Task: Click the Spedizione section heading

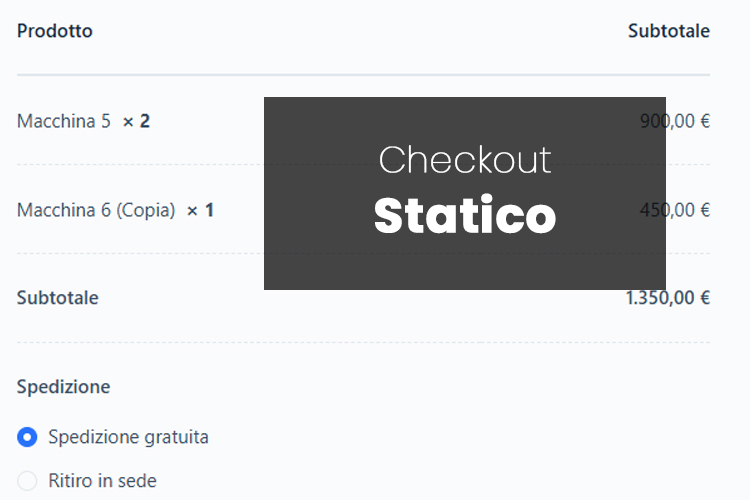Action: 64,386
